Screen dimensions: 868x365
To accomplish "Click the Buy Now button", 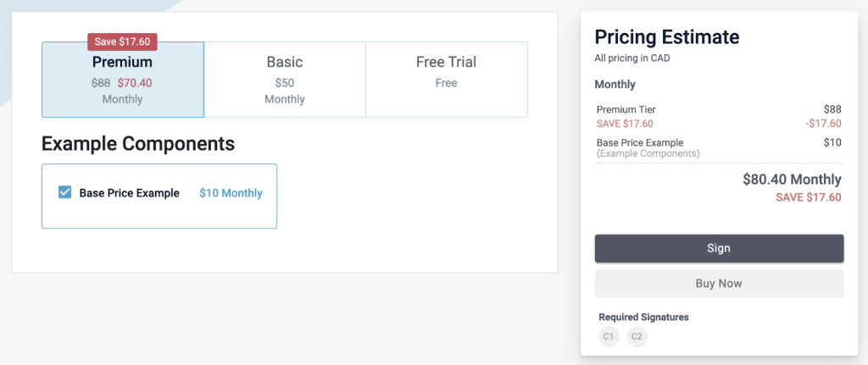I will pos(719,284).
